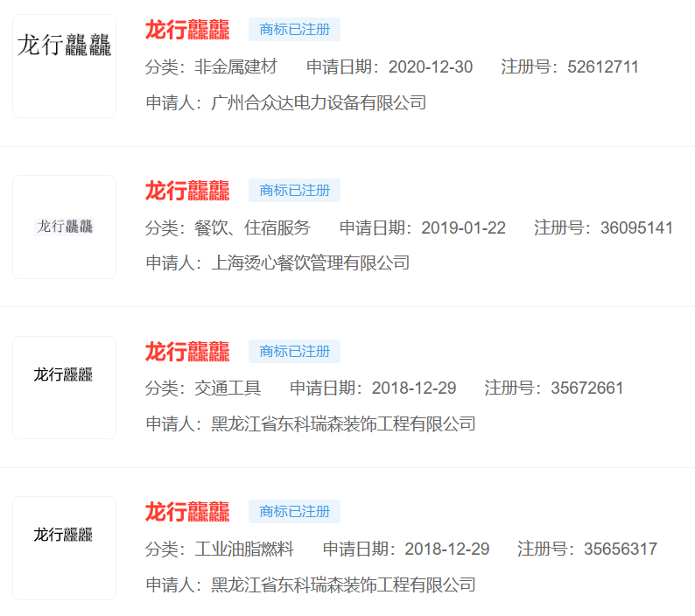
Task: Open 龙行龘龘 title in 非金属建材 entry
Action: 187,30
